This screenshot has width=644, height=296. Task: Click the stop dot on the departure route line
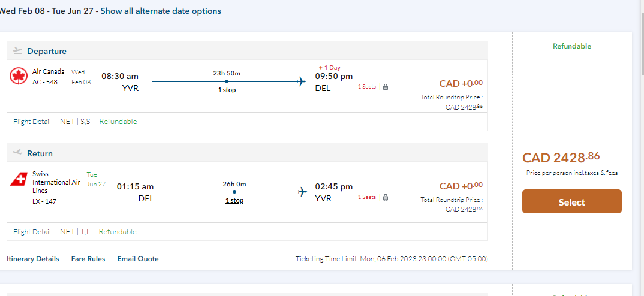[226, 81]
